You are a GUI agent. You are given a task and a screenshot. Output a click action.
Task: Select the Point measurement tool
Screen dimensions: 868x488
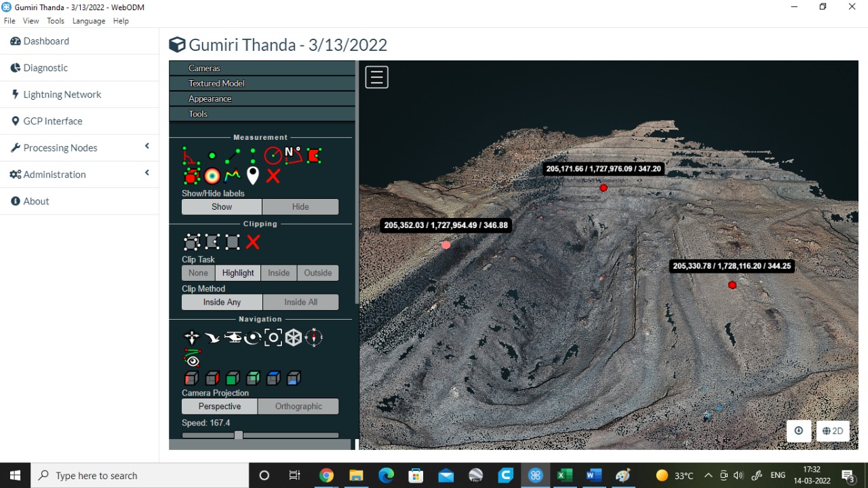pyautogui.click(x=212, y=155)
